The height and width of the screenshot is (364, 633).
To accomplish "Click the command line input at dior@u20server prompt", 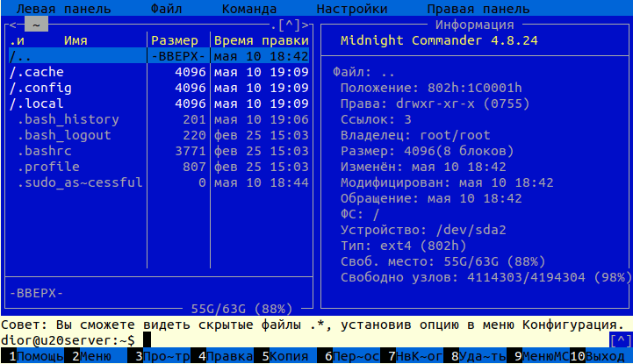I will coord(376,340).
